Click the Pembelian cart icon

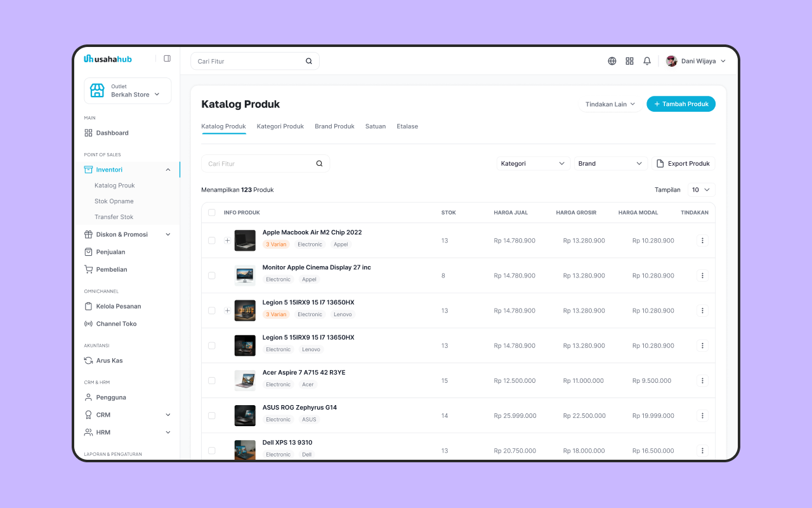(88, 269)
